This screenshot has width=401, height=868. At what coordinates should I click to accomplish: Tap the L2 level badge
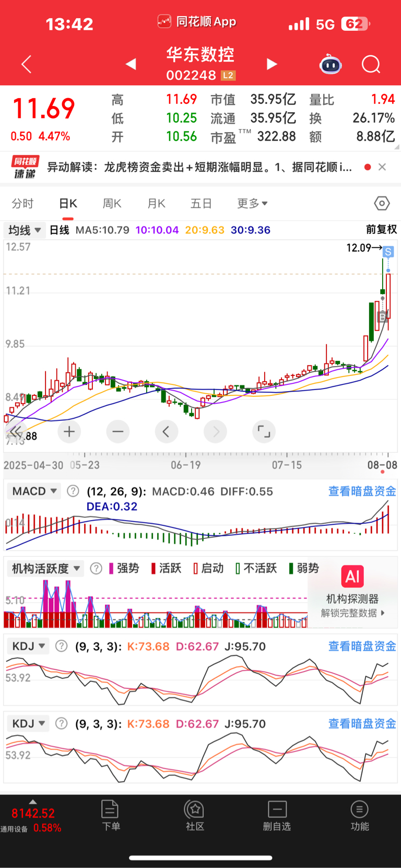click(x=228, y=75)
